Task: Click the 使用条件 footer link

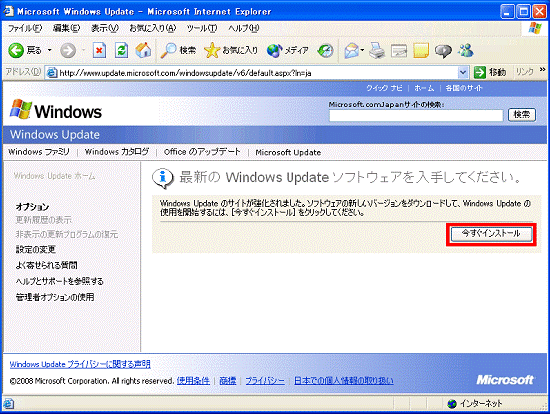Action: [193, 381]
